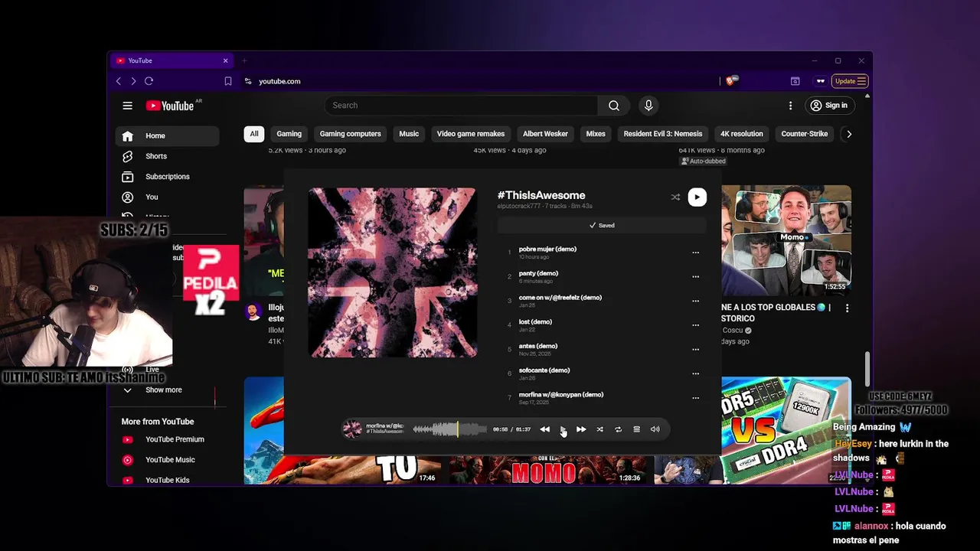
Task: Start voice search with microphone icon
Action: coord(648,106)
